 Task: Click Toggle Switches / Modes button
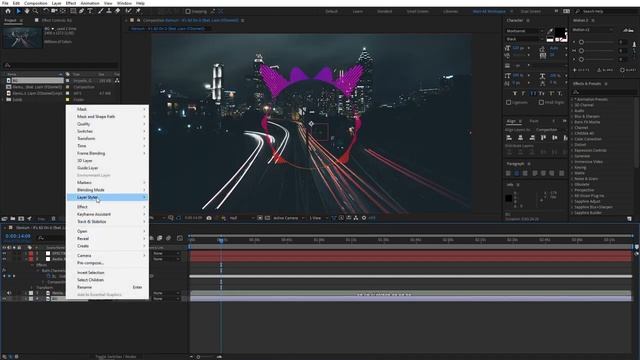(116, 357)
